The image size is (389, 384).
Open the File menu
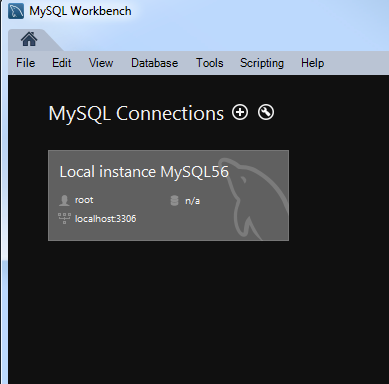pyautogui.click(x=26, y=63)
